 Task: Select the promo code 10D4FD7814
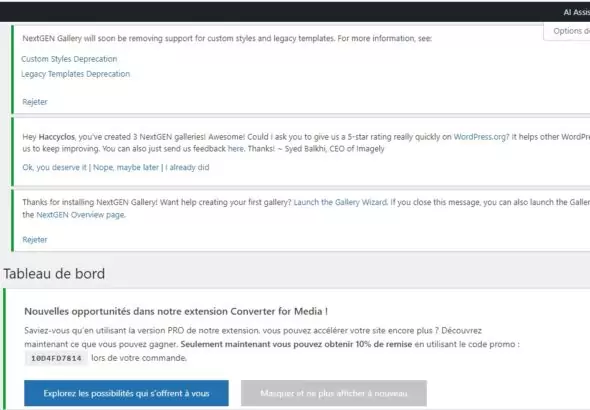(56, 358)
